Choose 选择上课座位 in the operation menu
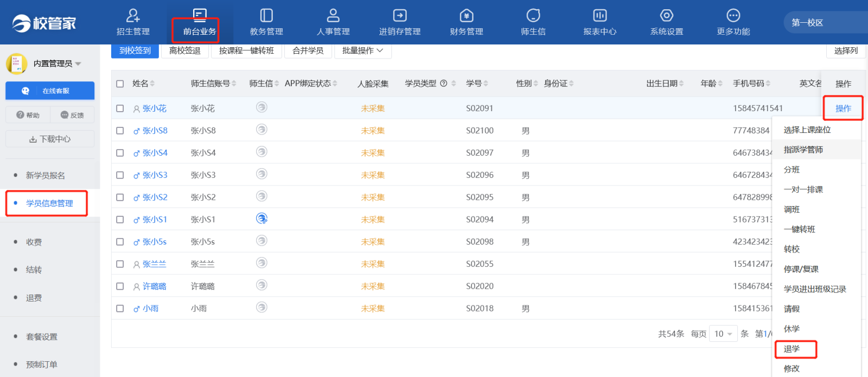 [x=807, y=130]
